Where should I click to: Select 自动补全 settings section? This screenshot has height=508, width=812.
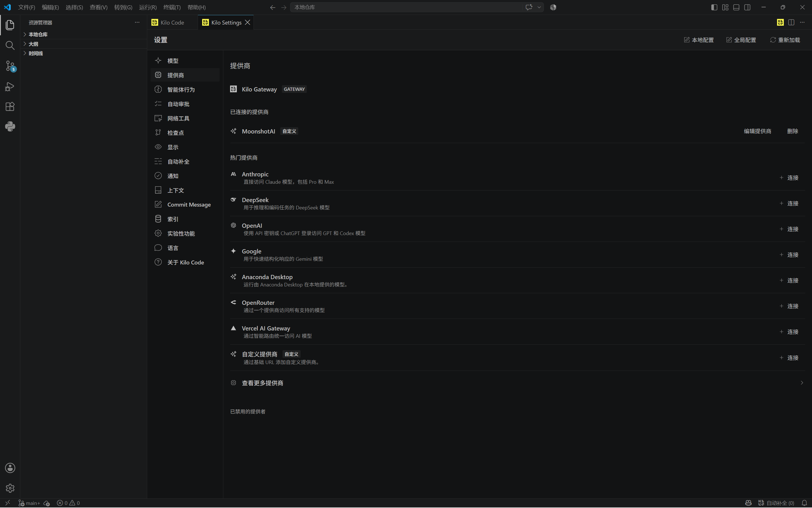click(x=185, y=162)
